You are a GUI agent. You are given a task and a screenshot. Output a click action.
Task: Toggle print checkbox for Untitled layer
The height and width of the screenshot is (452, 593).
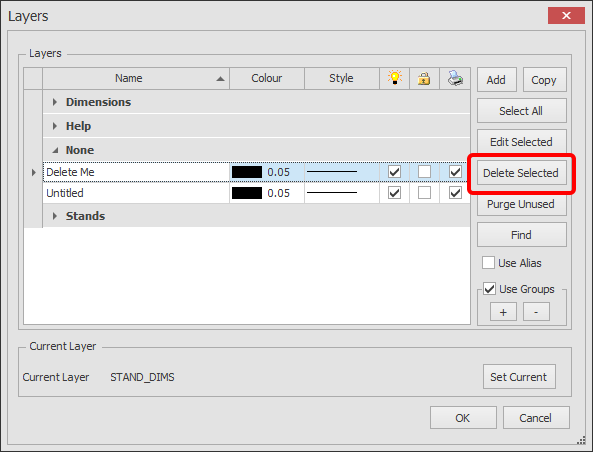[x=455, y=193]
